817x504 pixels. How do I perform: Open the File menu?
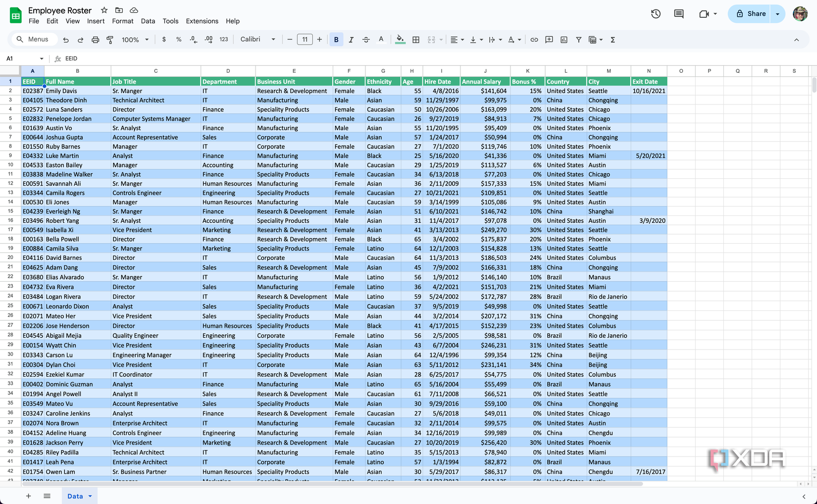(x=34, y=21)
